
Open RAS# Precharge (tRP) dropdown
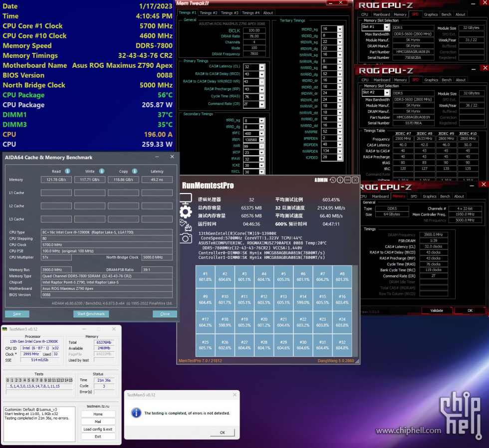click(x=261, y=89)
